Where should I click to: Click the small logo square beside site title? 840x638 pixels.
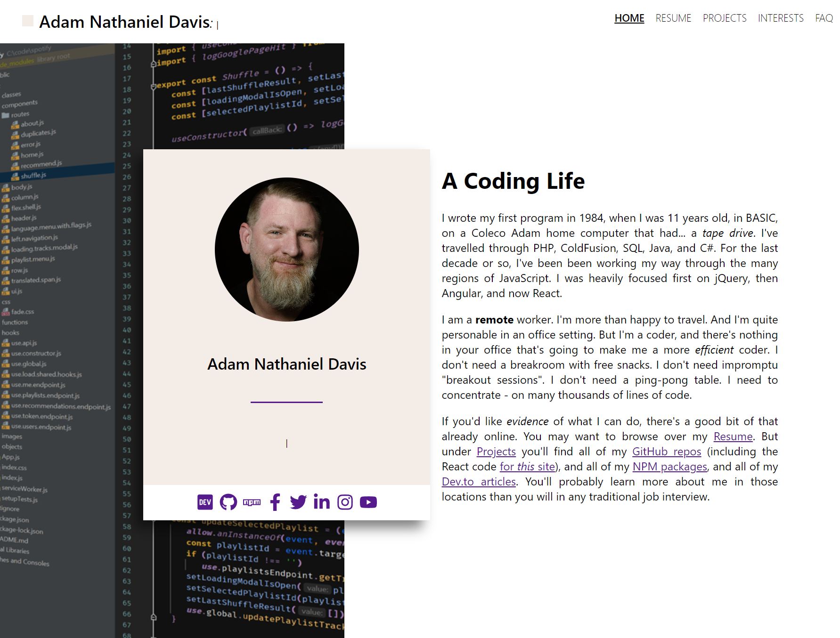(x=28, y=21)
